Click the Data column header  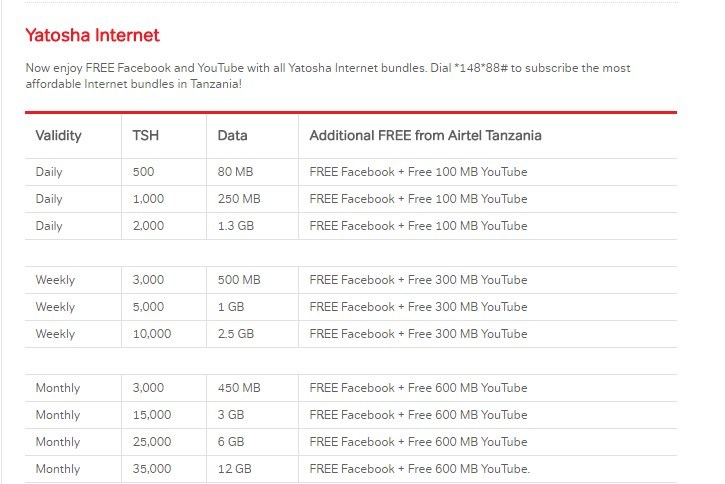[232, 135]
